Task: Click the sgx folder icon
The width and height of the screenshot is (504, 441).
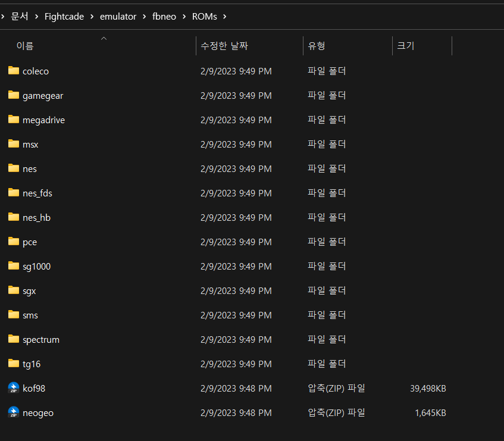Action: pos(14,290)
